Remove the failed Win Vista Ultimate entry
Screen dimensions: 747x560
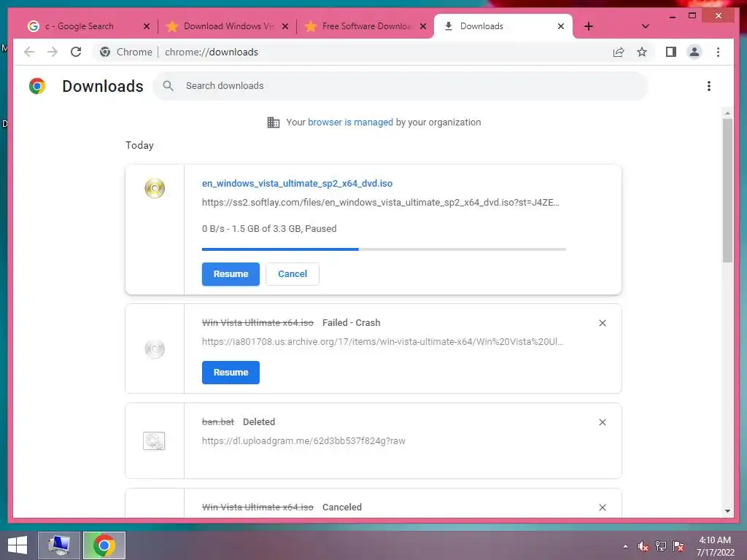click(x=602, y=323)
